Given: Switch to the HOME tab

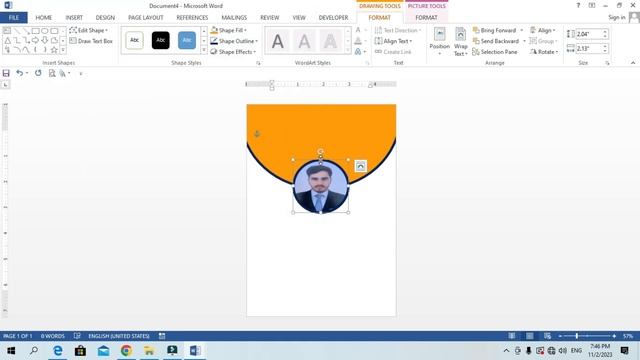Looking at the screenshot, I should coord(44,18).
